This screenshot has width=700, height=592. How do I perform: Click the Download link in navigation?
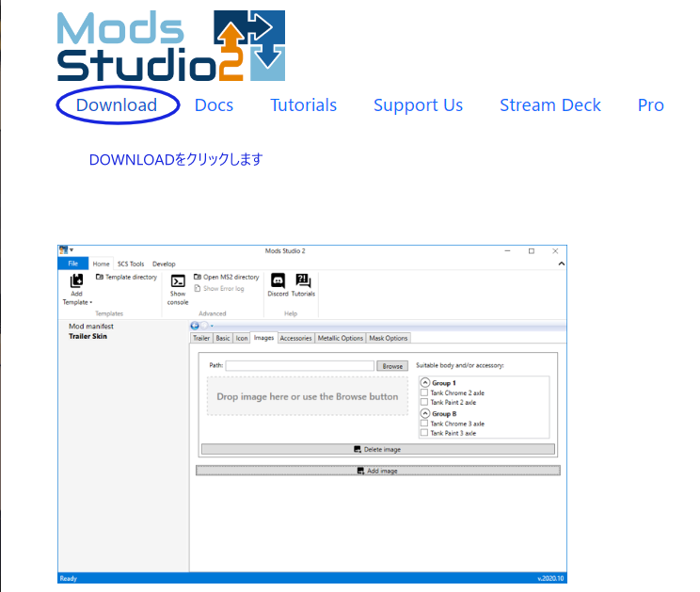click(x=117, y=105)
